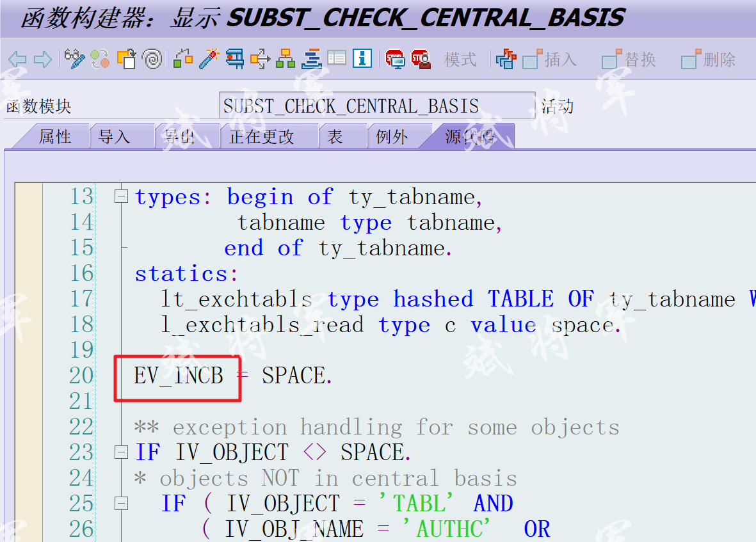This screenshot has height=542, width=756.
Task: Click the Back arrow icon
Action: 18,60
